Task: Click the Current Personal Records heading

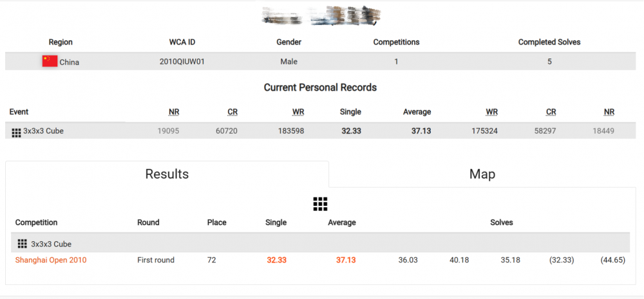Action: pyautogui.click(x=320, y=87)
